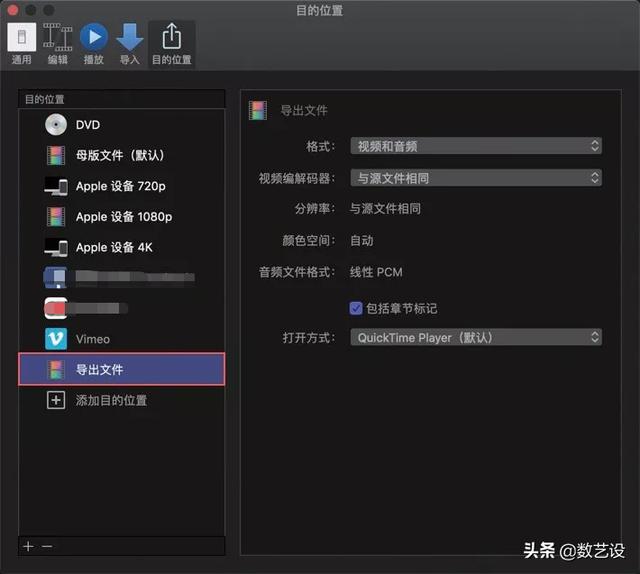Viewport: 640px width, 574px height.
Task: Click the Apple 设备 4K device icon
Action: [x=56, y=247]
